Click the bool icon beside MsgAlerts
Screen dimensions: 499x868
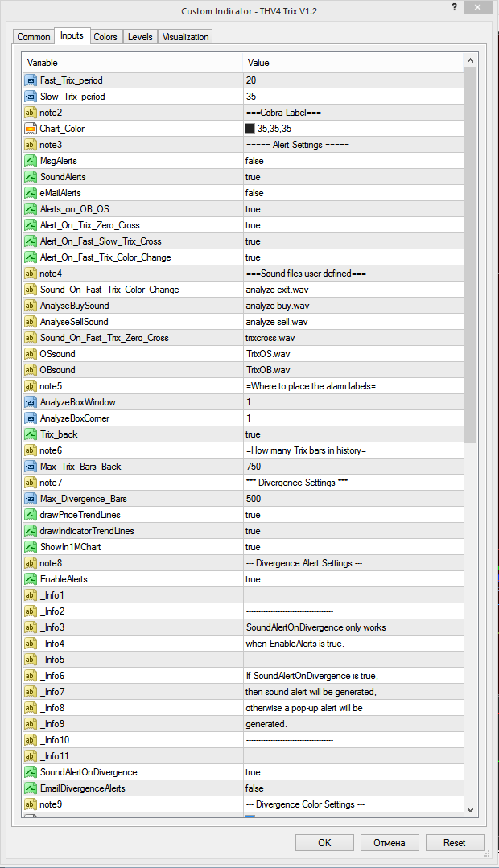coord(31,161)
